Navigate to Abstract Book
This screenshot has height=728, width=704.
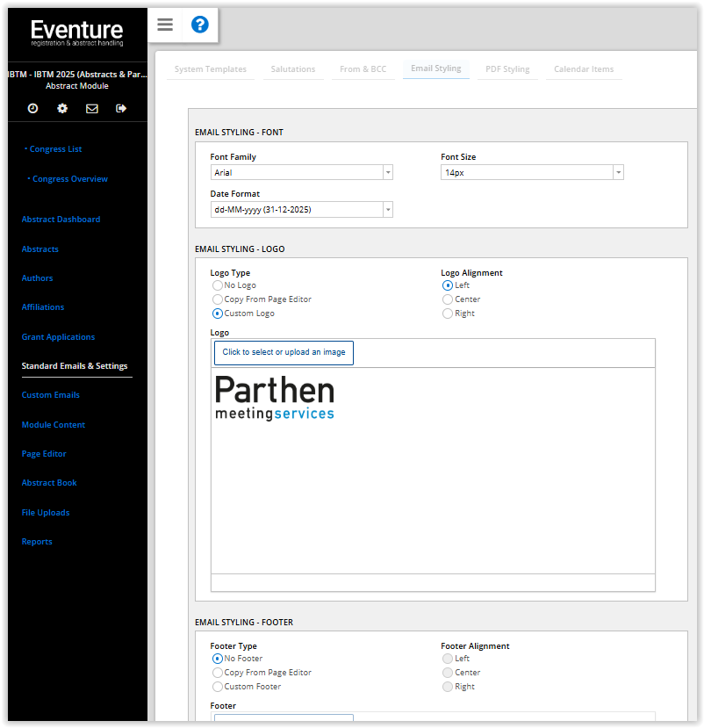[49, 483]
